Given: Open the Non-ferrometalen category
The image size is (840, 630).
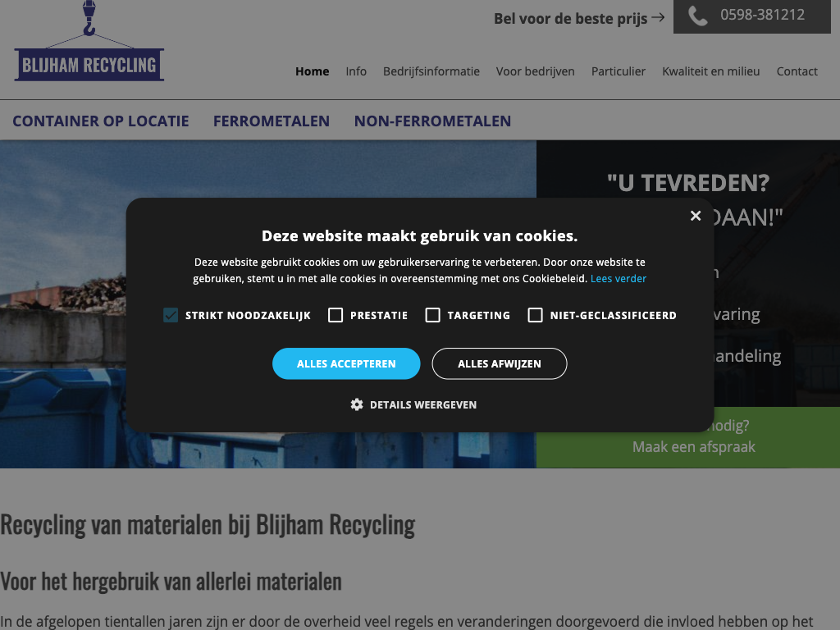Looking at the screenshot, I should click(x=432, y=121).
